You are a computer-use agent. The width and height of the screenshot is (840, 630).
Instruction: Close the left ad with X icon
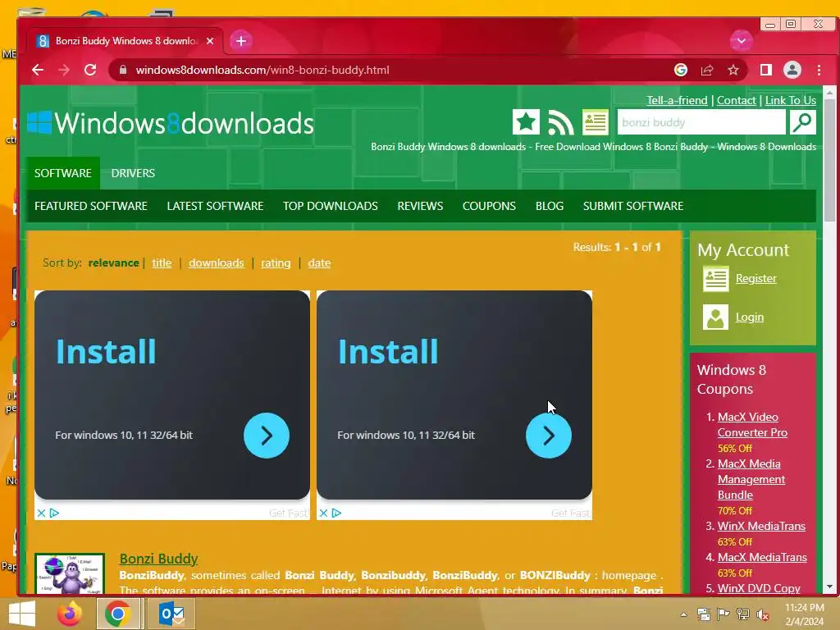[x=41, y=514]
